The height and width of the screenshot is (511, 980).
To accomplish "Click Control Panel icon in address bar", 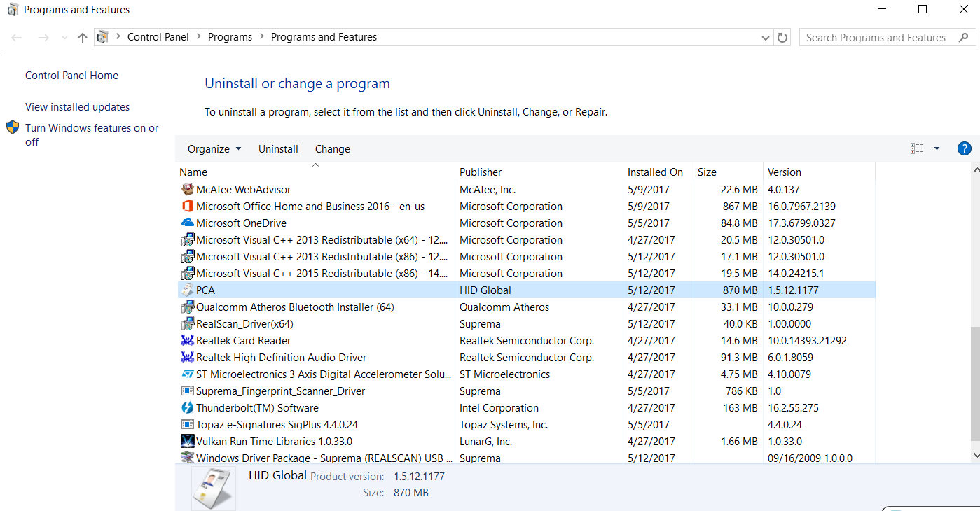I will point(104,37).
